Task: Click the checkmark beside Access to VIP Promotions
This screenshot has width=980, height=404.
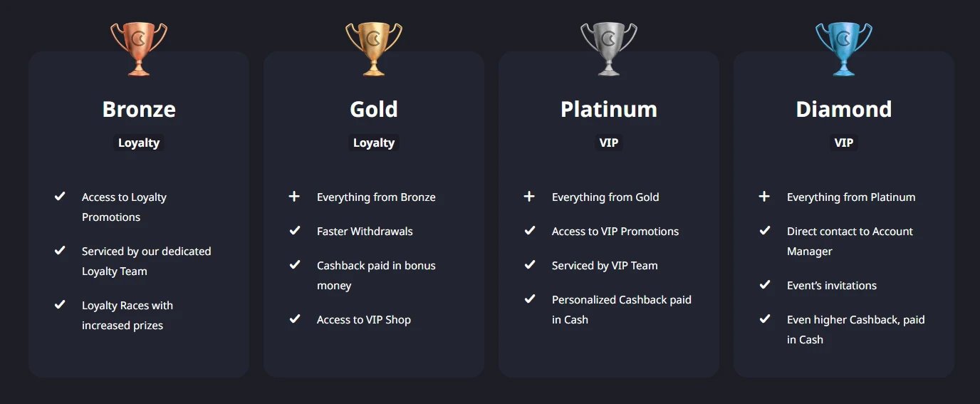Action: click(529, 230)
